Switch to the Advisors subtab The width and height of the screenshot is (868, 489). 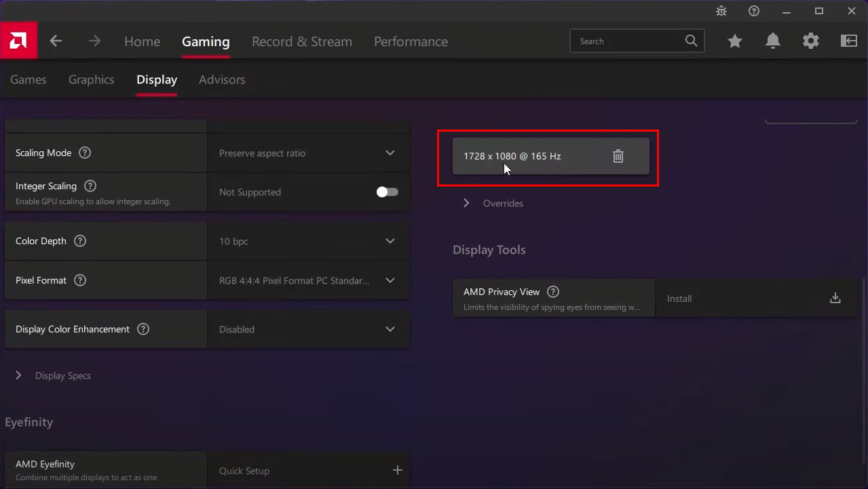[x=222, y=79]
